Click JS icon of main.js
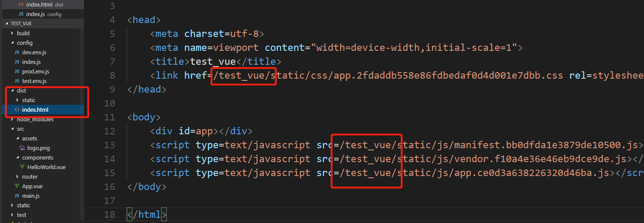The height and width of the screenshot is (223, 644). [x=17, y=196]
